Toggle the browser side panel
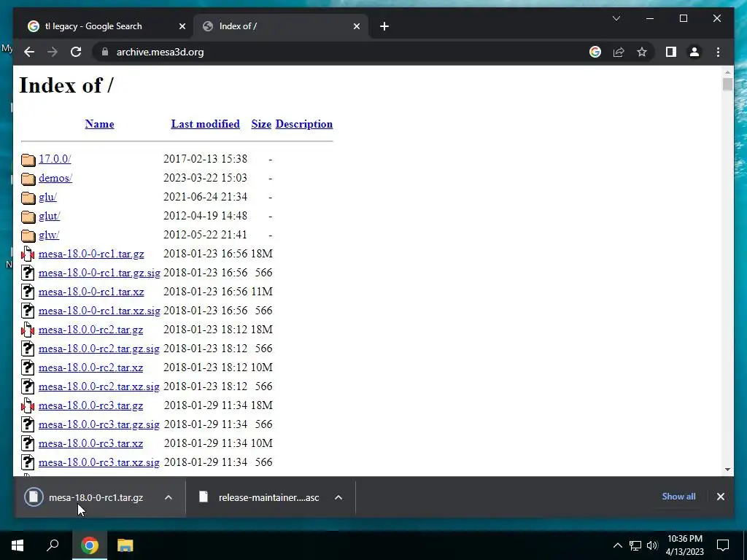 [671, 52]
